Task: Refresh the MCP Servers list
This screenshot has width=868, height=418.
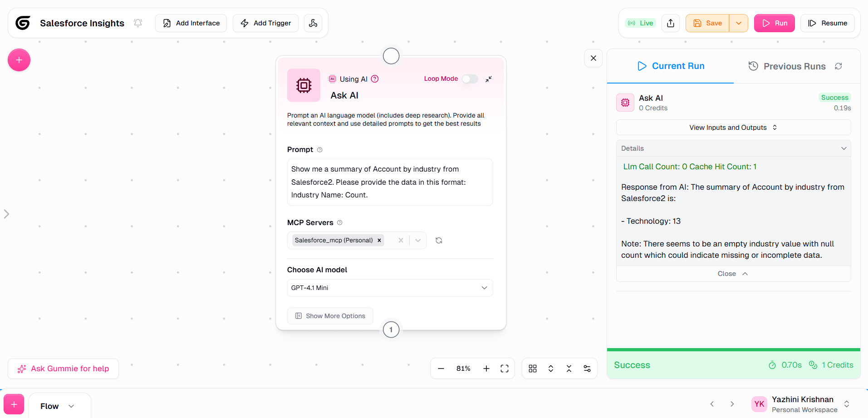Action: coord(439,241)
